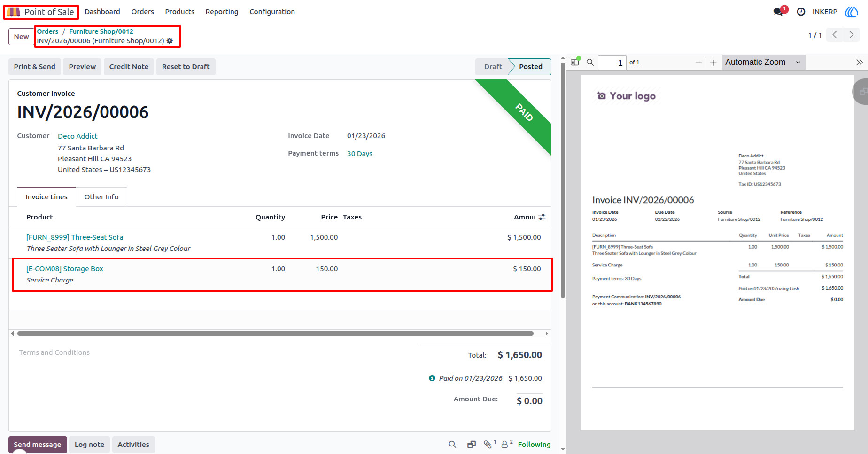Open [FURN_8999] Three-Seat Sofa product link

[x=75, y=237]
